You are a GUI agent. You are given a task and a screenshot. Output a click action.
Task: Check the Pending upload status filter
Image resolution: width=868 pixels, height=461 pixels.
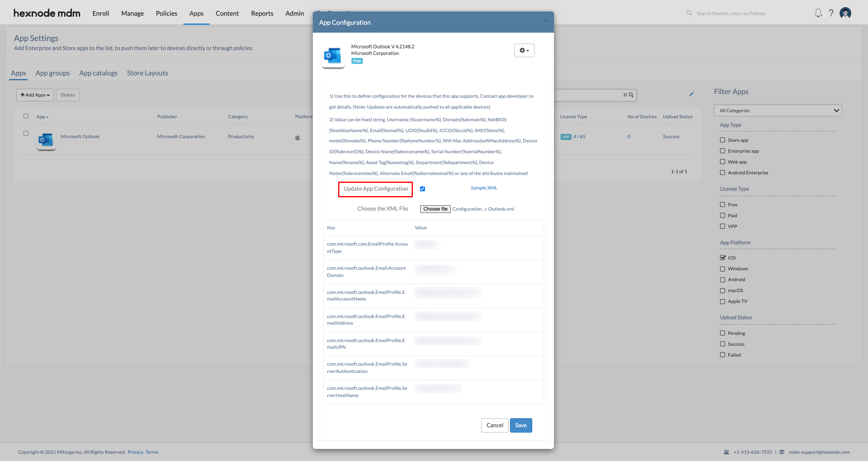coord(722,333)
